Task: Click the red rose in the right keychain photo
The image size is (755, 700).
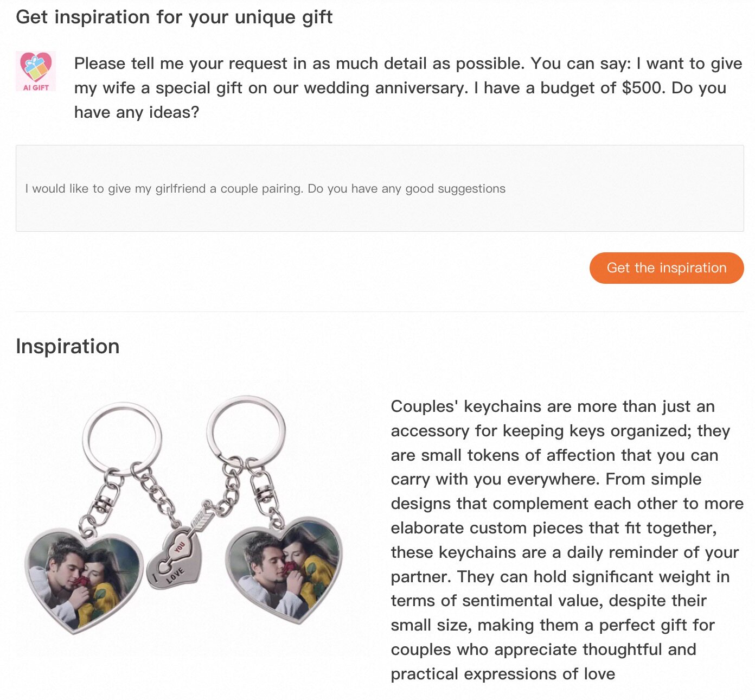Action: coord(291,567)
